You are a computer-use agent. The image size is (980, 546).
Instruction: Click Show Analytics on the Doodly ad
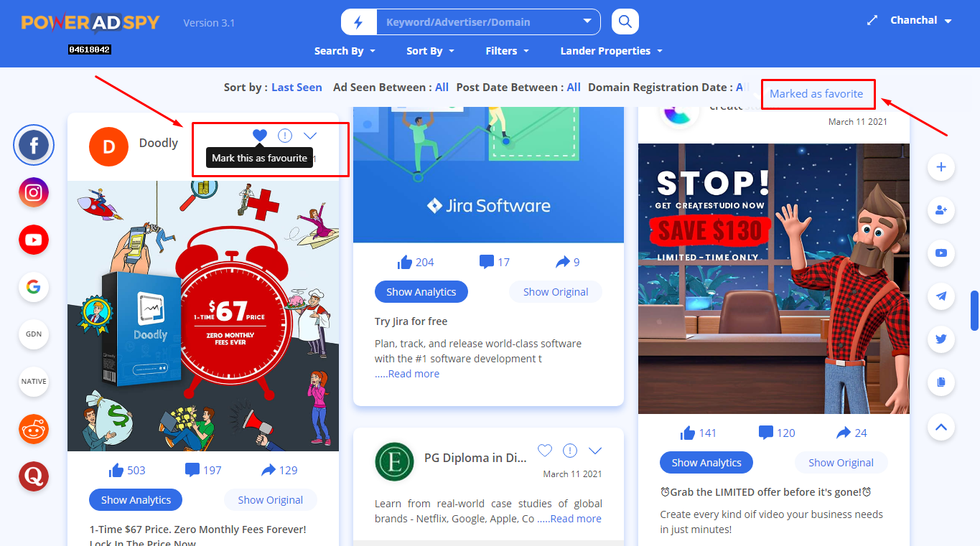pos(136,500)
